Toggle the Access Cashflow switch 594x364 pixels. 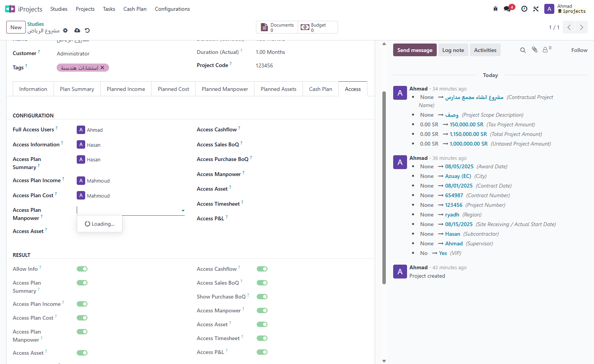pos(262,269)
